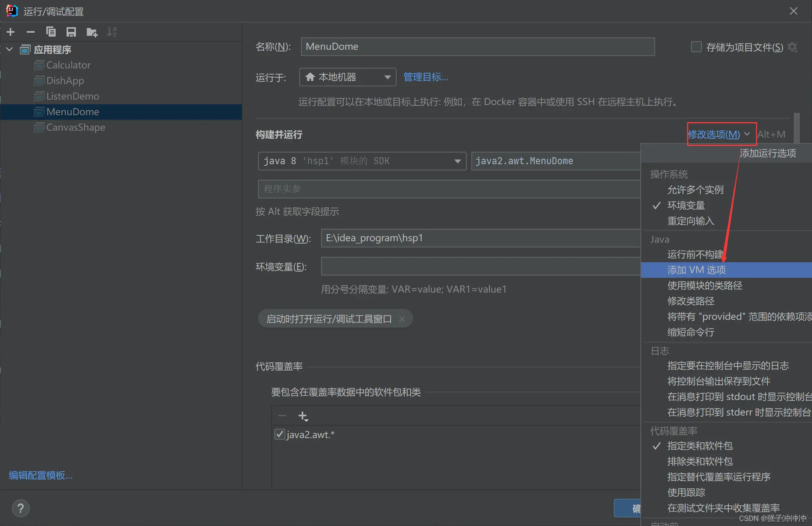
Task: Collapse the 应用程序 tree node
Action: point(9,49)
